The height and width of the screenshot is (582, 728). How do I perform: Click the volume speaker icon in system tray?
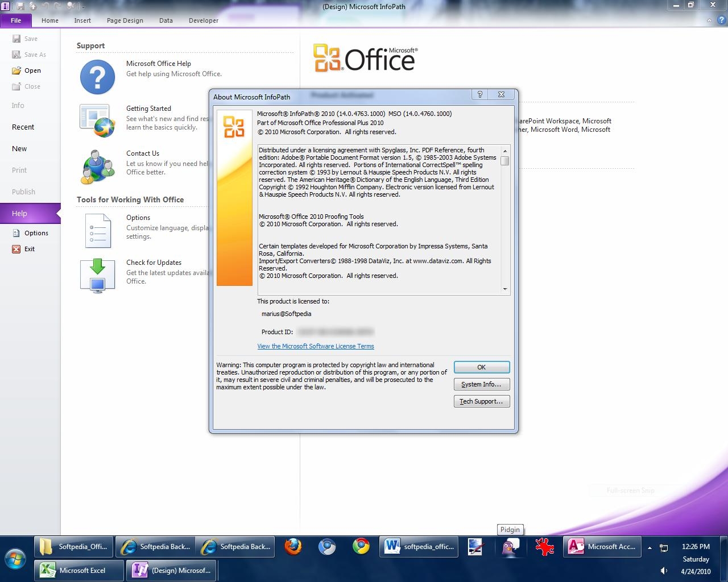[x=664, y=571]
